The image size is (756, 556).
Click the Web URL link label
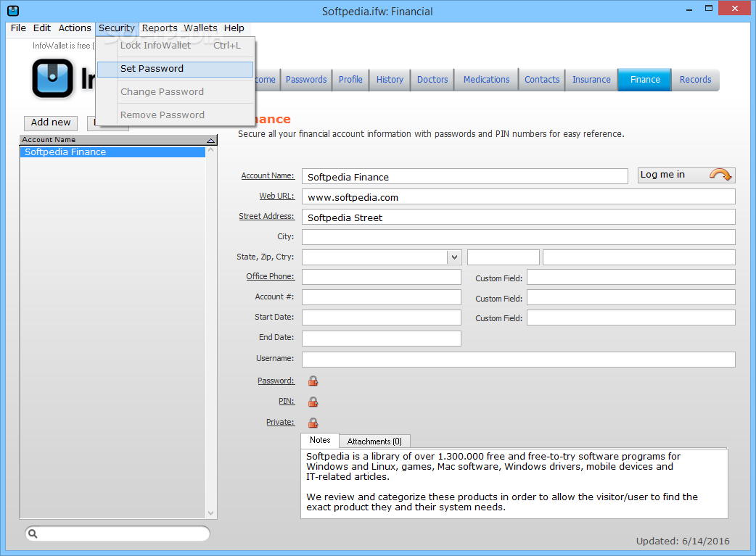point(276,196)
